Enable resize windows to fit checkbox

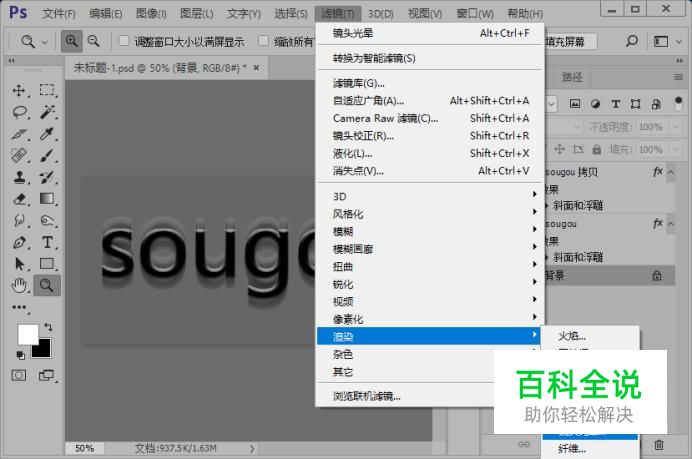(124, 41)
